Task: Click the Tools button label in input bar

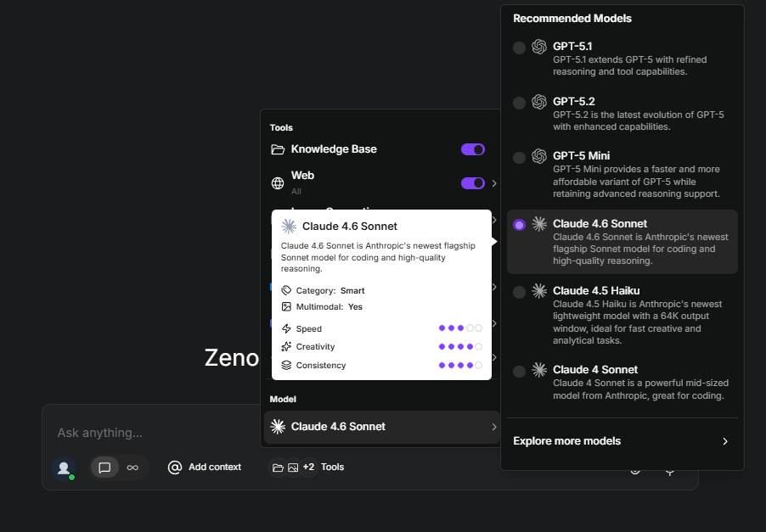Action: 333,467
